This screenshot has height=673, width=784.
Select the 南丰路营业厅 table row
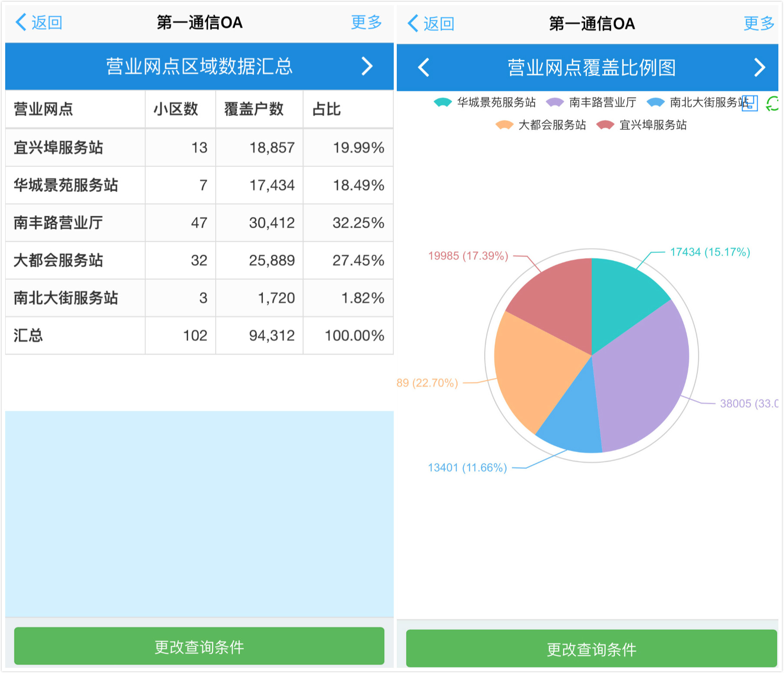pyautogui.click(x=199, y=223)
